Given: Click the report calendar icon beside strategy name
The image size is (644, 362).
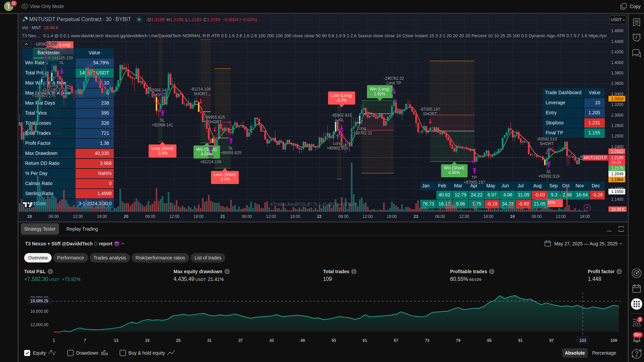Looking at the screenshot, I should click(117, 244).
